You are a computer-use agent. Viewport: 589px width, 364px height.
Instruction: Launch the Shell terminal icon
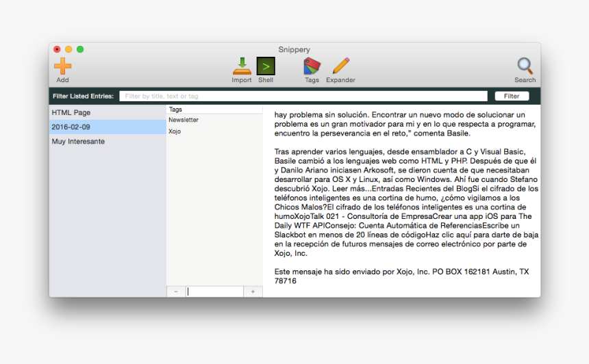266,66
